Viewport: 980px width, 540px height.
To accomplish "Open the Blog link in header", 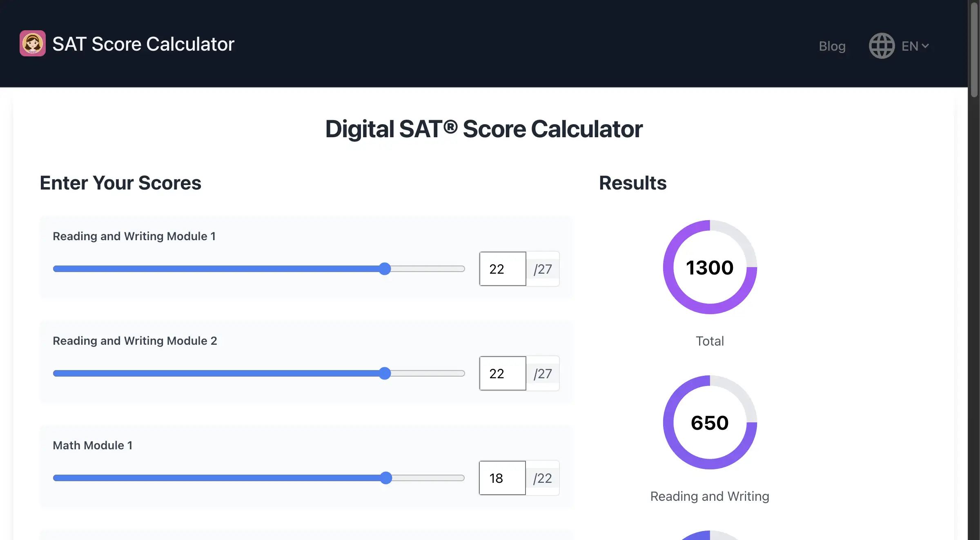I will (832, 46).
